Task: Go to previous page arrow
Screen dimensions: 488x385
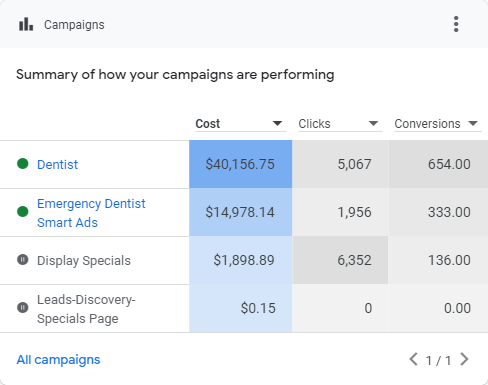Action: [413, 359]
